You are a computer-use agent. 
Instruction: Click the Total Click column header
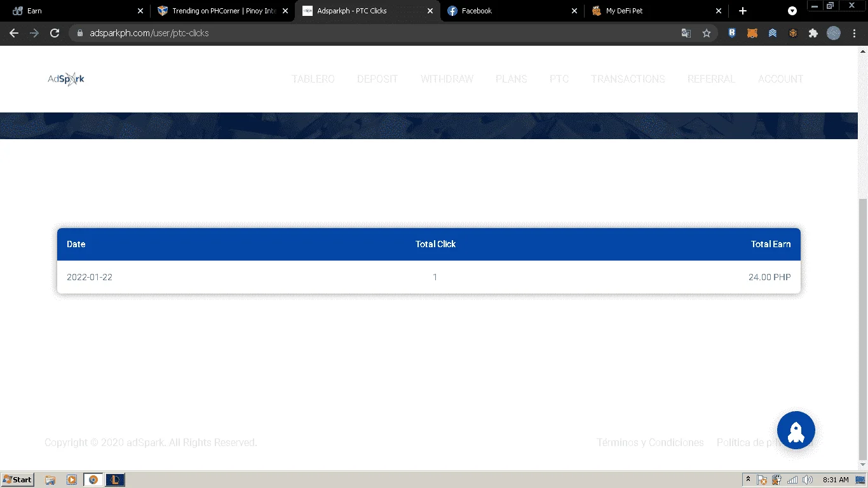tap(435, 244)
